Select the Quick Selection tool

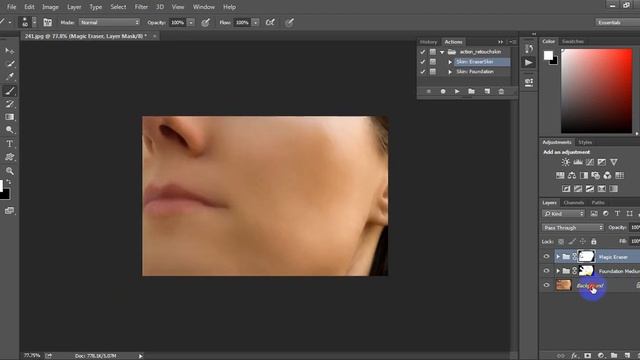tap(10, 64)
